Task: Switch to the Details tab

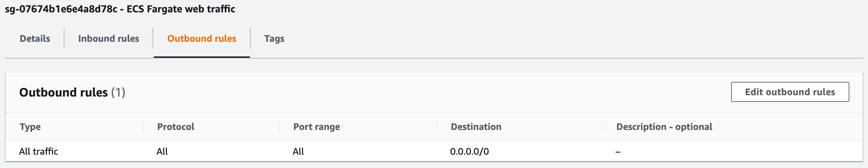Action: pos(35,38)
